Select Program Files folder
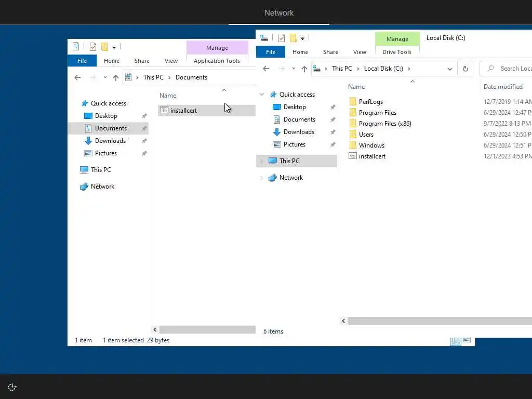The width and height of the screenshot is (532, 399). point(377,113)
